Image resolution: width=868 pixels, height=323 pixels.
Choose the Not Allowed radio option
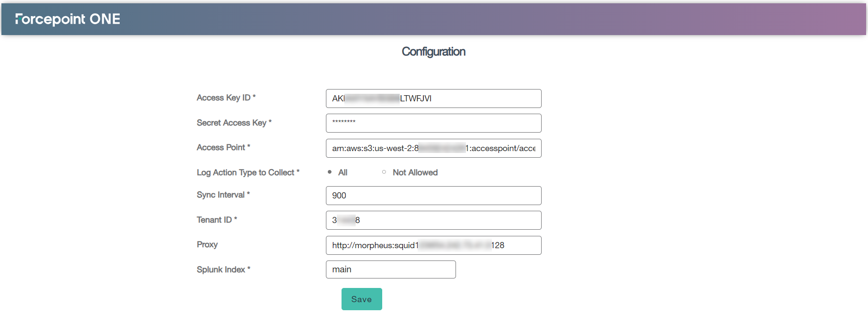[x=384, y=172]
